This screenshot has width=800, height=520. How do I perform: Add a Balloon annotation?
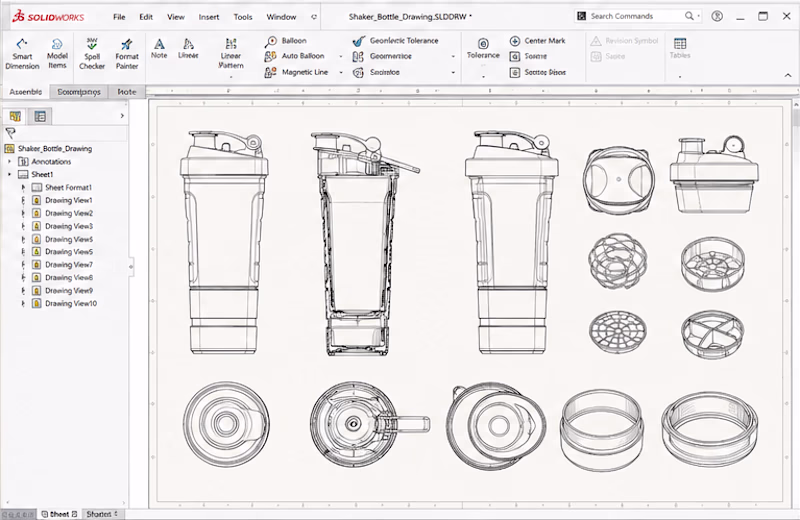[x=286, y=40]
